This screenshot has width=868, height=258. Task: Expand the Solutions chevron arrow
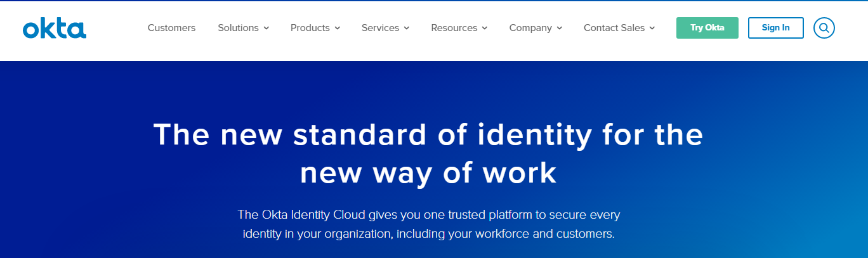coord(266,28)
